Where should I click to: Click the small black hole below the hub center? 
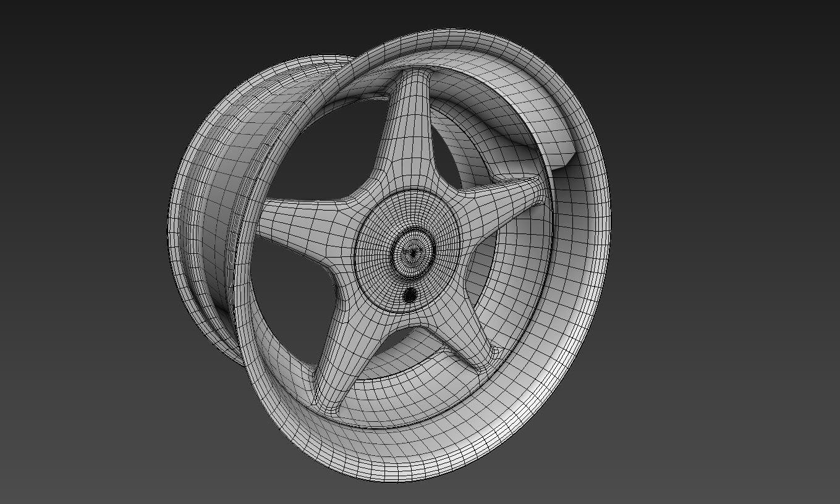click(410, 295)
